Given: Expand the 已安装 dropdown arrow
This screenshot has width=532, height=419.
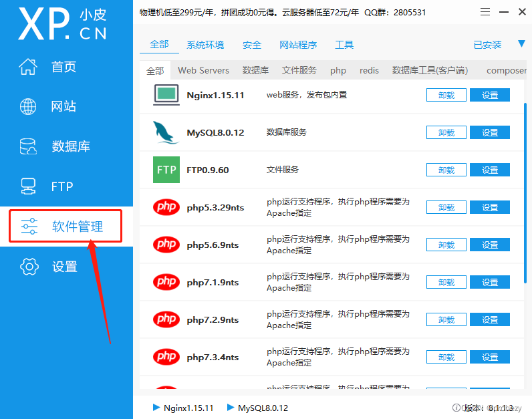Looking at the screenshot, I should pyautogui.click(x=521, y=43).
